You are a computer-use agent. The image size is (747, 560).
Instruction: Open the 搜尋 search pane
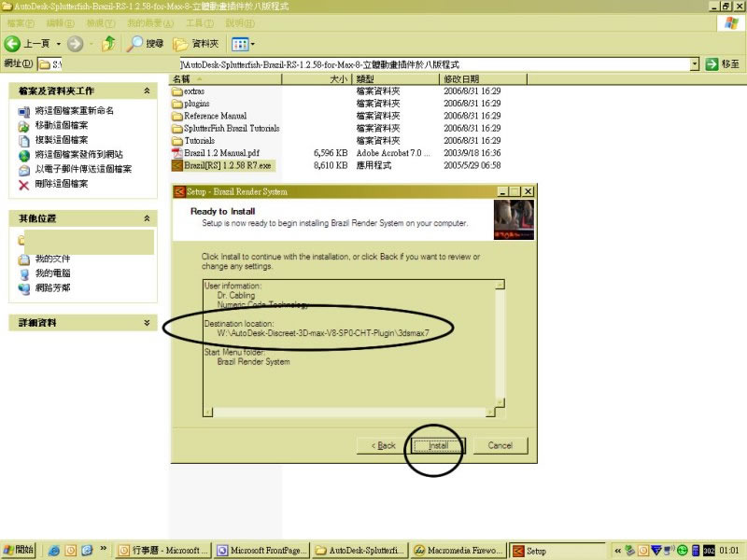click(x=146, y=44)
